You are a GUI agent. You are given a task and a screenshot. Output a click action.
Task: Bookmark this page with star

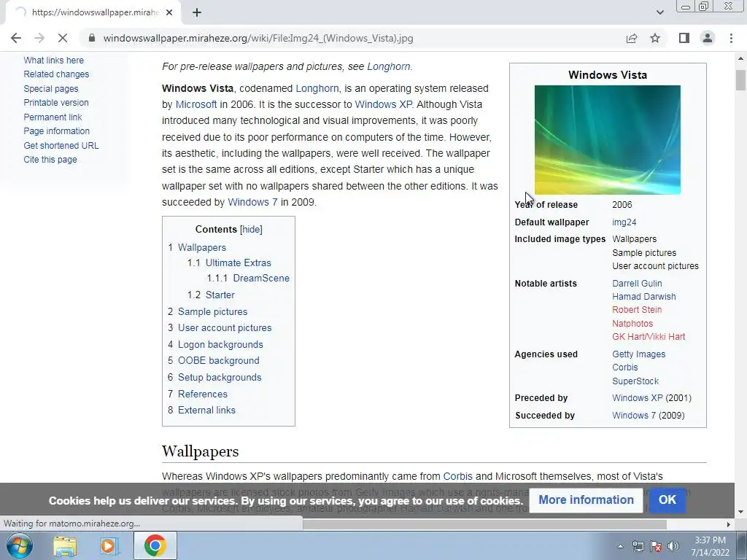coord(655,38)
